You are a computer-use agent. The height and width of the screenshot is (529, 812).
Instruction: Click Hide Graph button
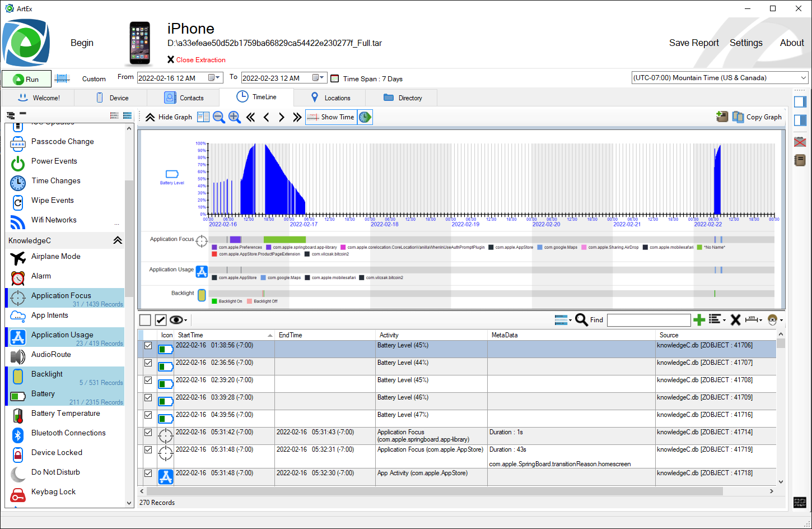pos(169,117)
